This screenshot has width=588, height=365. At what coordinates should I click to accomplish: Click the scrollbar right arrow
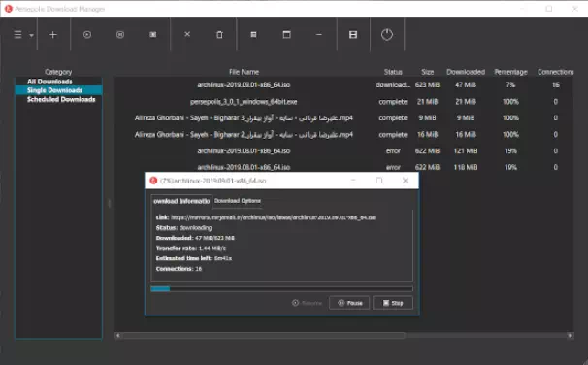(x=570, y=335)
